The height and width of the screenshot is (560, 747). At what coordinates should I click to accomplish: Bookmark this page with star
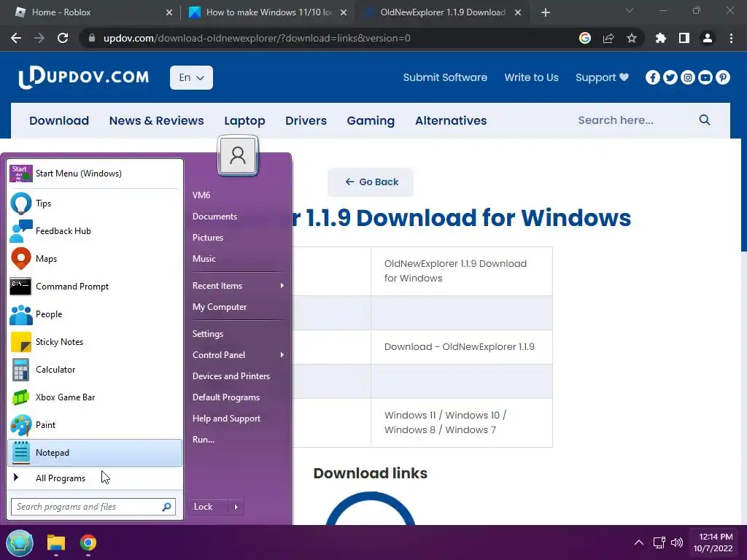[x=632, y=38]
